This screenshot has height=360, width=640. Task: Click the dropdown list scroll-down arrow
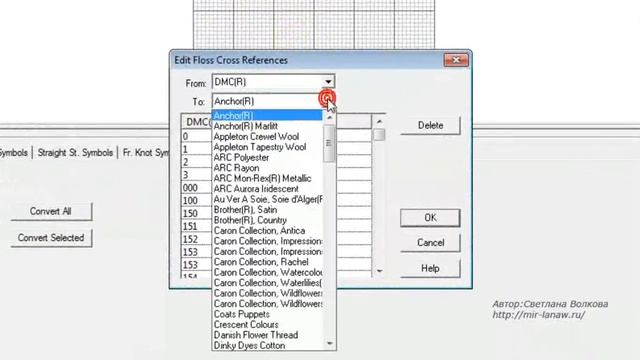click(329, 344)
